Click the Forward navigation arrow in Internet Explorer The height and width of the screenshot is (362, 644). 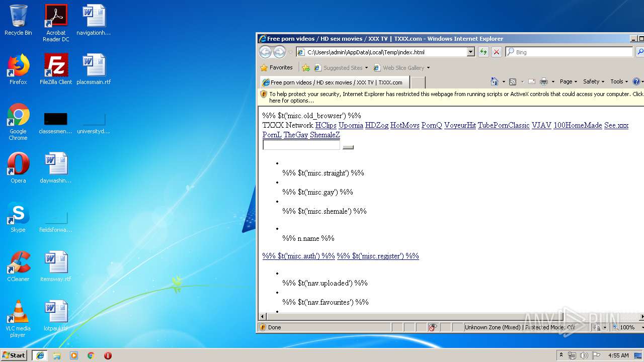pos(279,52)
